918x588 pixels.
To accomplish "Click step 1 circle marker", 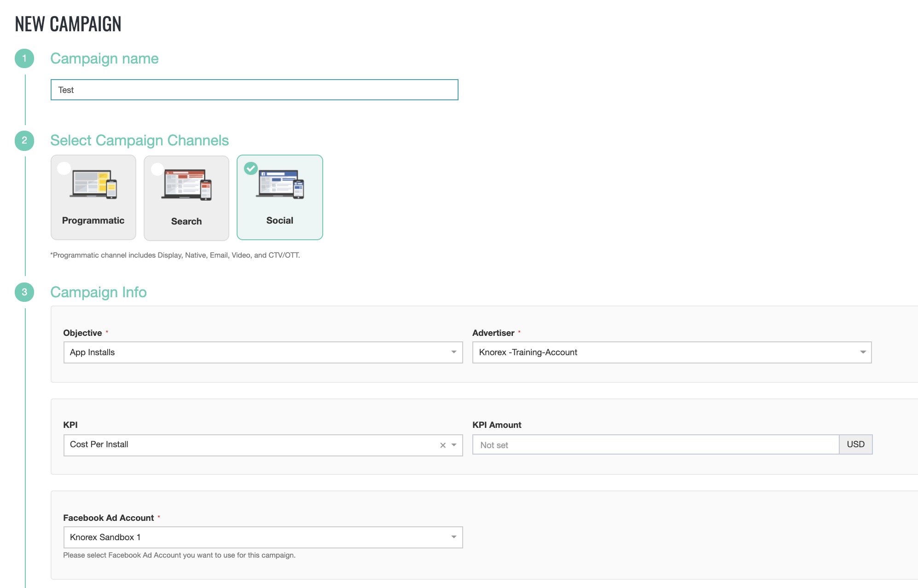I will tap(24, 58).
